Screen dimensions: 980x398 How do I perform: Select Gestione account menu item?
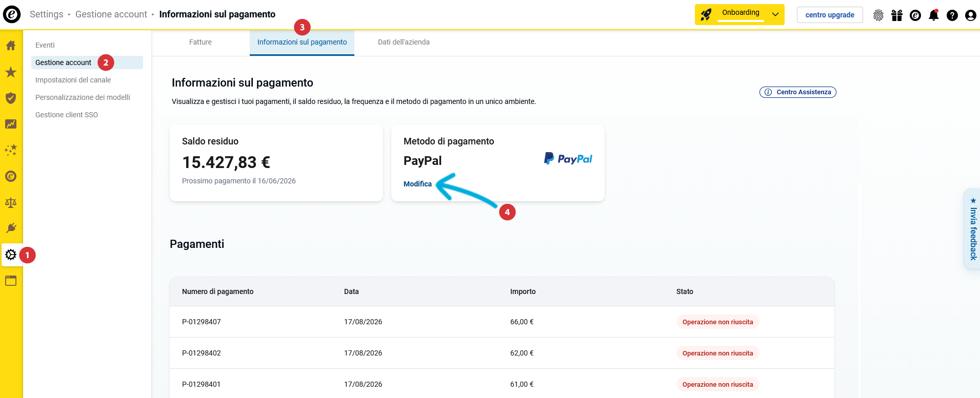point(87,62)
